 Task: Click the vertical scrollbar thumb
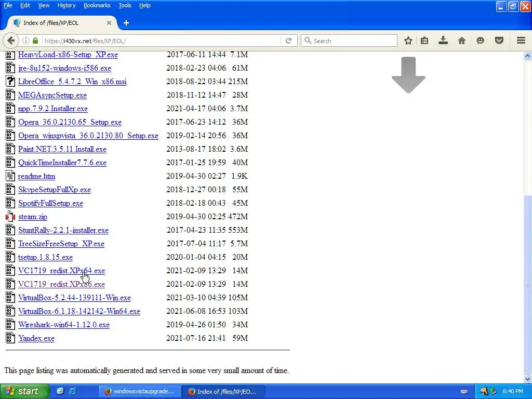[527, 285]
